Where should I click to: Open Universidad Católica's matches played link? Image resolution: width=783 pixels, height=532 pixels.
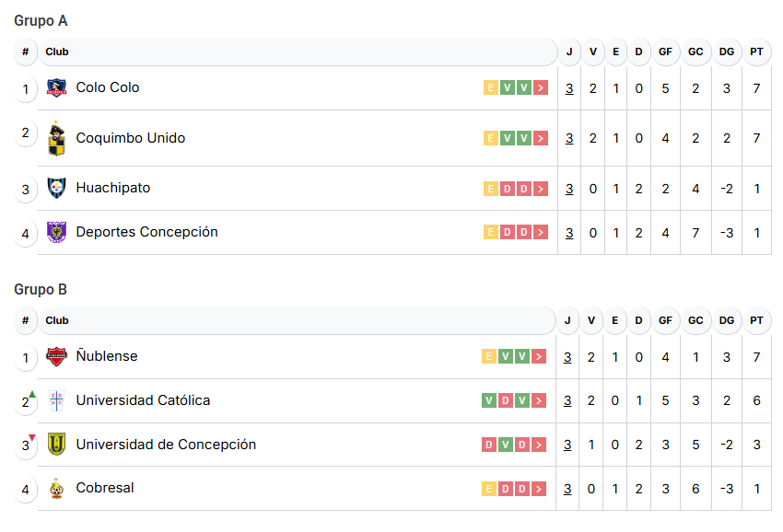click(567, 401)
